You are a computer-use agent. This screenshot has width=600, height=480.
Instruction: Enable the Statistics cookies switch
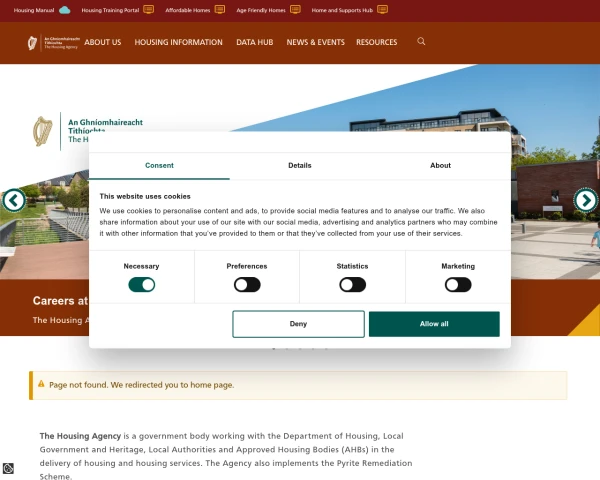click(x=352, y=285)
